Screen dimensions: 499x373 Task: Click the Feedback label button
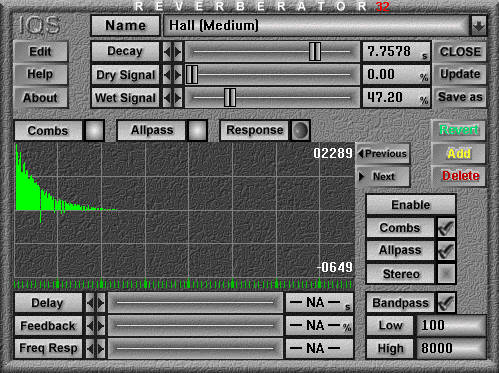48,326
